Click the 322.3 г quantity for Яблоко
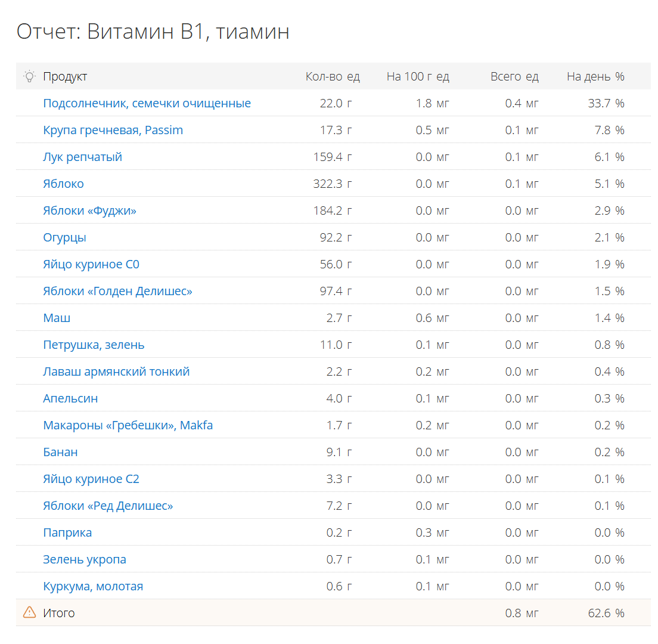Image resolution: width=658 pixels, height=644 pixels. point(333,184)
